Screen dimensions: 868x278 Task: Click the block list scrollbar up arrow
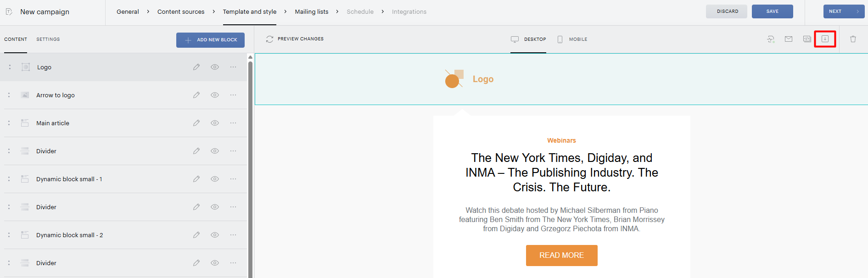[x=250, y=57]
